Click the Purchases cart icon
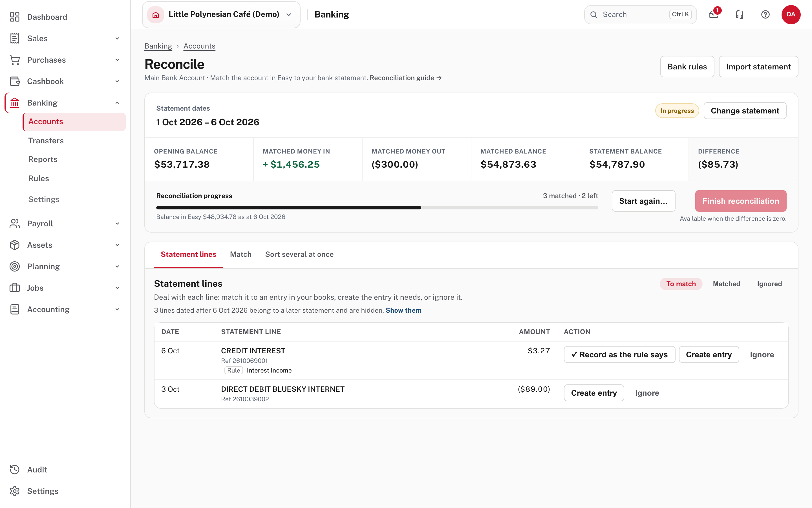The width and height of the screenshot is (812, 508). point(14,60)
